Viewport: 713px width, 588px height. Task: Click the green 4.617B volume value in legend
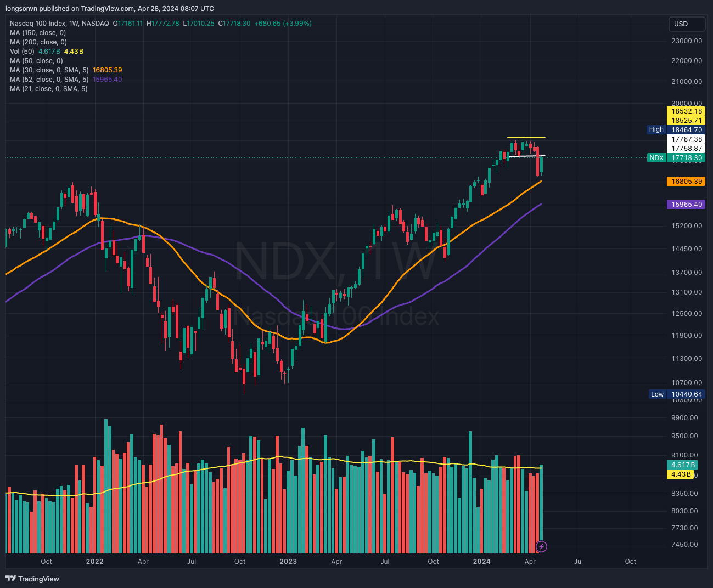49,52
